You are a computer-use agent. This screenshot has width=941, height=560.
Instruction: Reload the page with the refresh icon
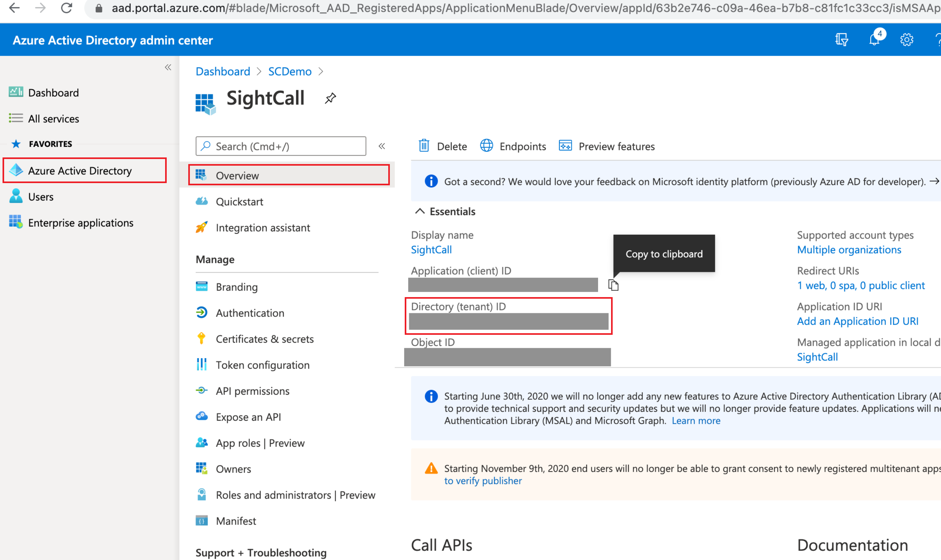tap(67, 8)
